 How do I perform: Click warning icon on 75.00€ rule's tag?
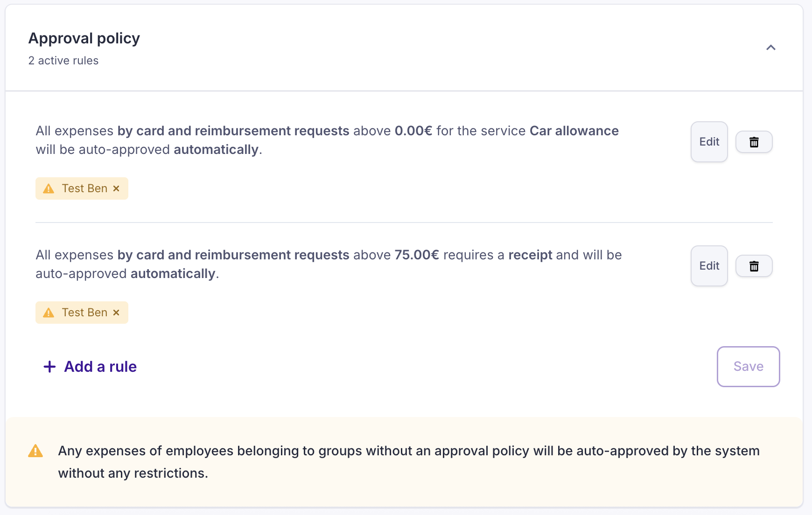(x=49, y=313)
